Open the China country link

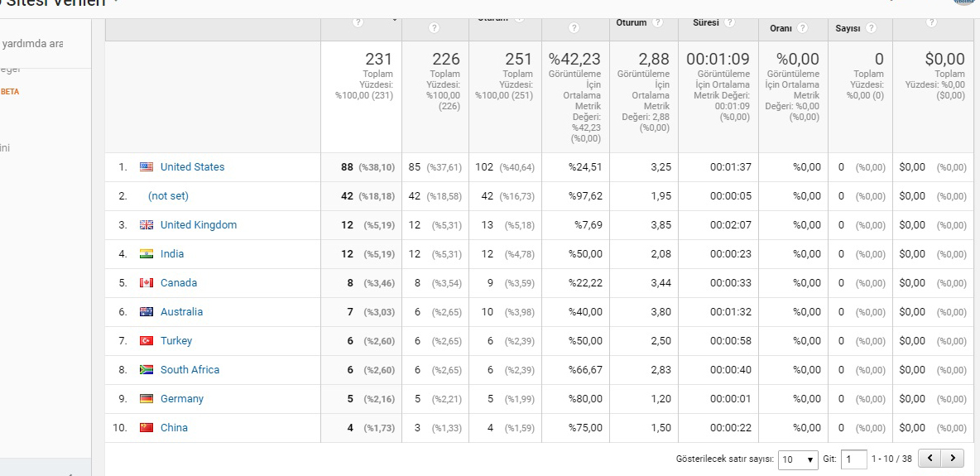(174, 428)
